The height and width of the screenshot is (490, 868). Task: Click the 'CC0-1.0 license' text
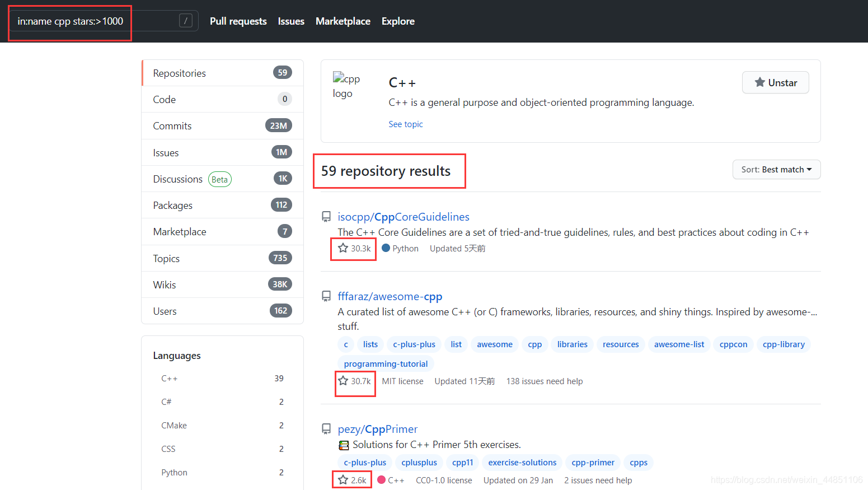tap(444, 480)
